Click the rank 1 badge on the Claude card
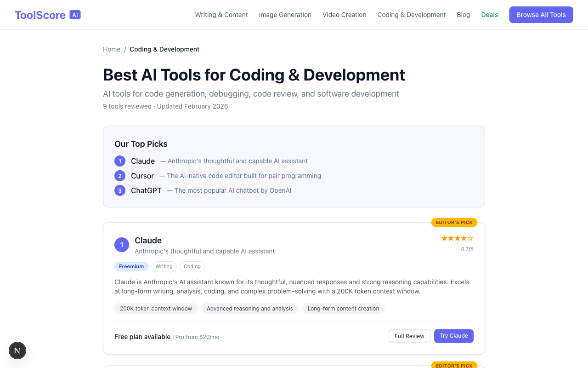This screenshot has width=588, height=368. (122, 245)
